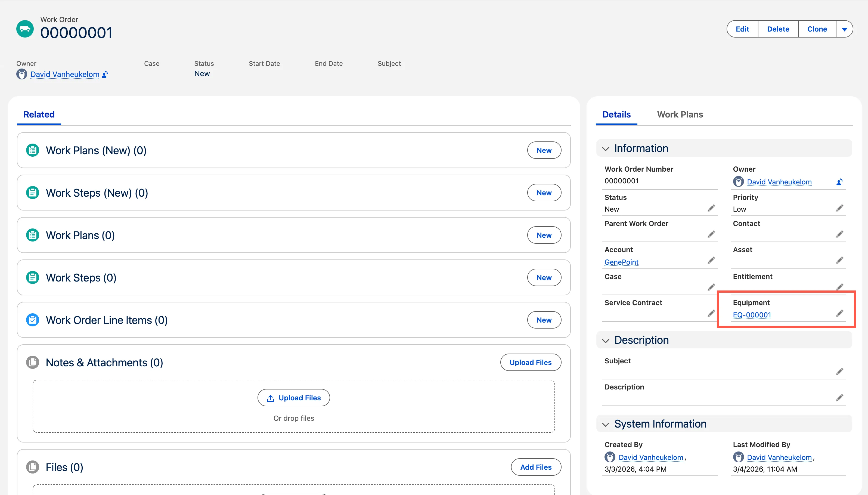The image size is (868, 495).
Task: Collapse the Information section
Action: click(x=605, y=149)
